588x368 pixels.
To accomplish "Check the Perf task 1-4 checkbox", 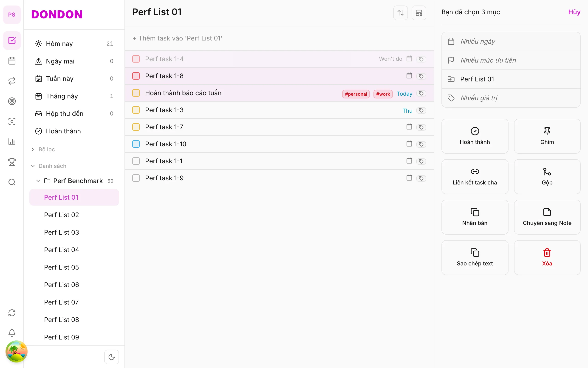I will pyautogui.click(x=136, y=59).
